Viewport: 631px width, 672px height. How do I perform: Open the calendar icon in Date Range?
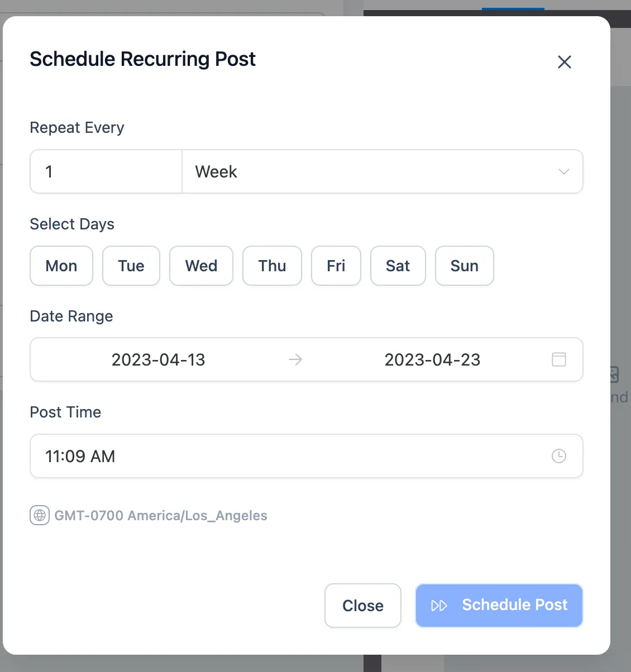[559, 359]
